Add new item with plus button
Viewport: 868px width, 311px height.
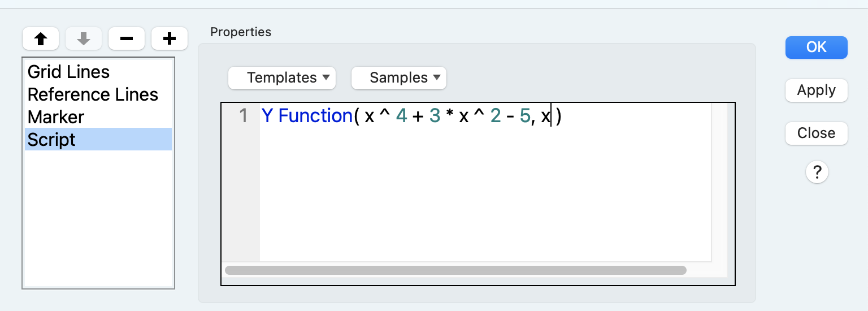point(170,39)
